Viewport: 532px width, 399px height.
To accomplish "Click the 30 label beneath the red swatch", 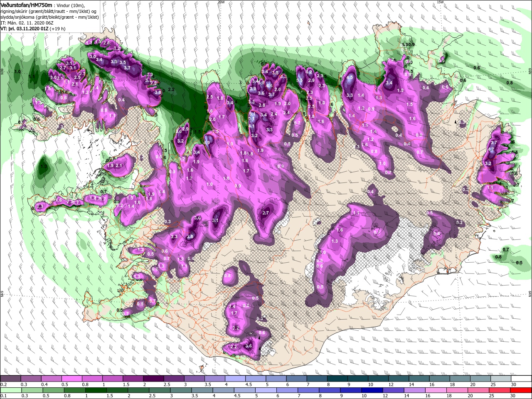I will click(x=514, y=396).
